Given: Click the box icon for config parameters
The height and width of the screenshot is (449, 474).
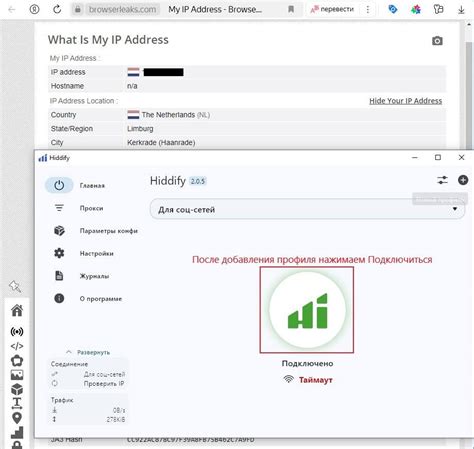Looking at the screenshot, I should pyautogui.click(x=59, y=231).
